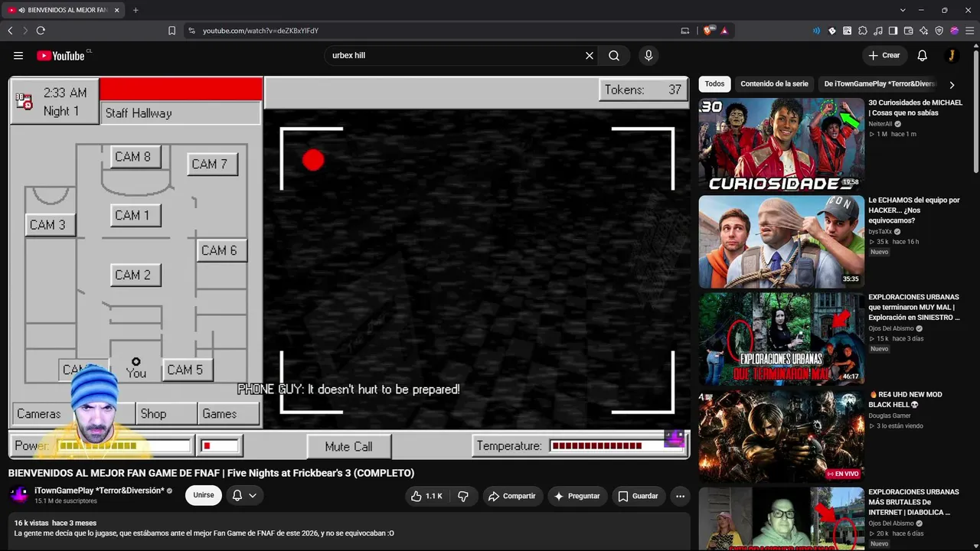The width and height of the screenshot is (980, 551).
Task: Select the Contenido de la serie chip
Action: click(774, 84)
